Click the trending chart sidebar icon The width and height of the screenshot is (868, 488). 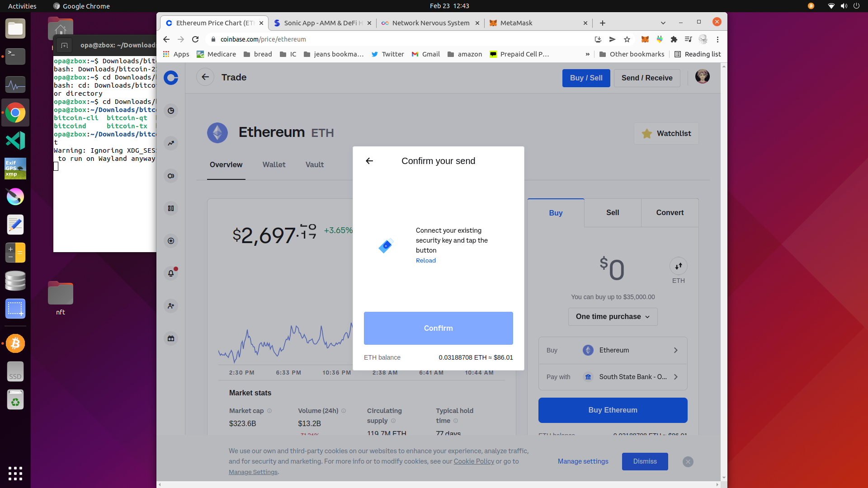click(171, 143)
